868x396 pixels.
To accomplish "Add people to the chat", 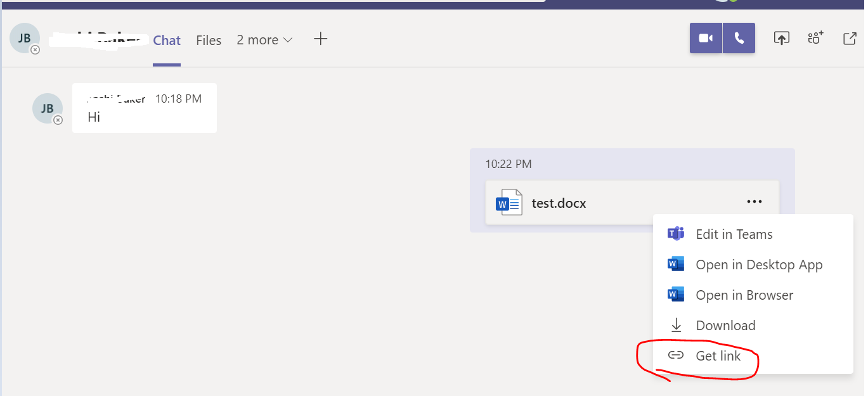I will pos(815,38).
